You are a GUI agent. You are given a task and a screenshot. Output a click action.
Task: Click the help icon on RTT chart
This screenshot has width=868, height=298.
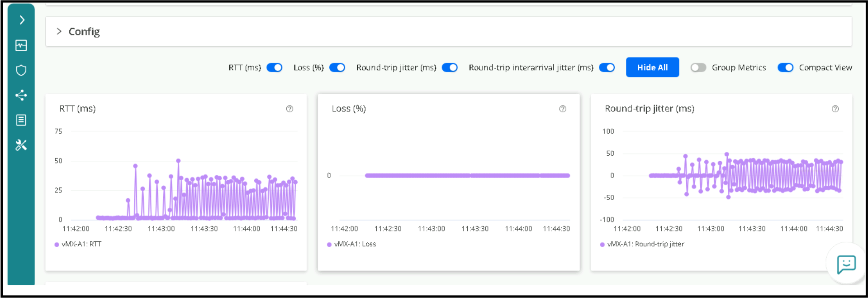tap(289, 109)
